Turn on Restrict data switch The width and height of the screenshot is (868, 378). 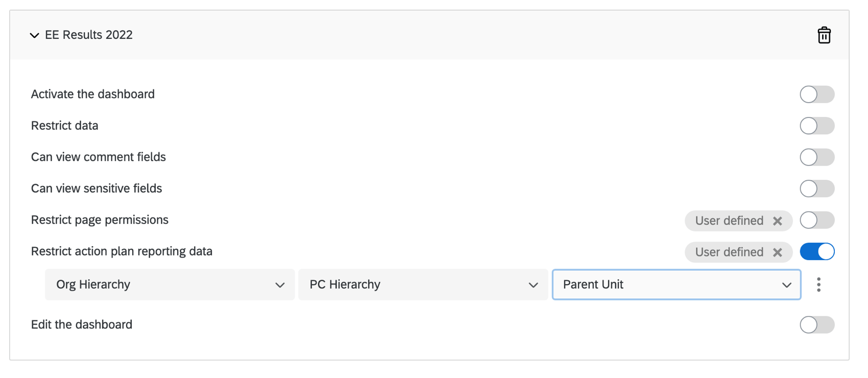pyautogui.click(x=816, y=126)
